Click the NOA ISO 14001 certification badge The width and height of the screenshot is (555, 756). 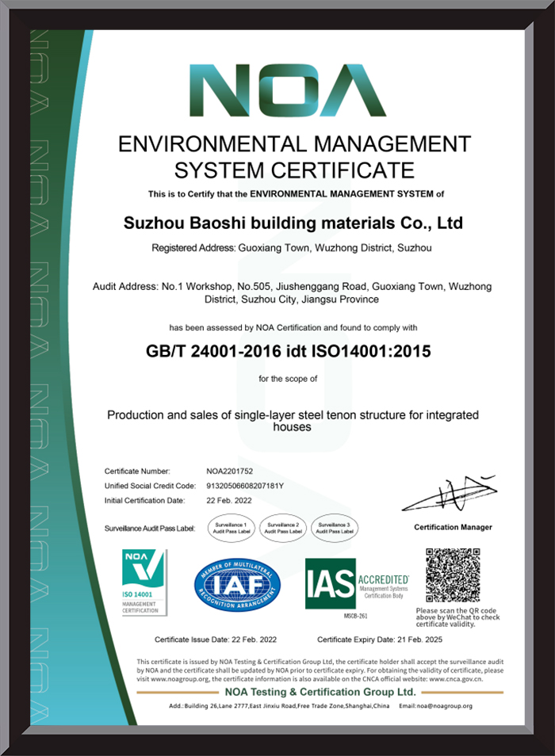coord(144,581)
